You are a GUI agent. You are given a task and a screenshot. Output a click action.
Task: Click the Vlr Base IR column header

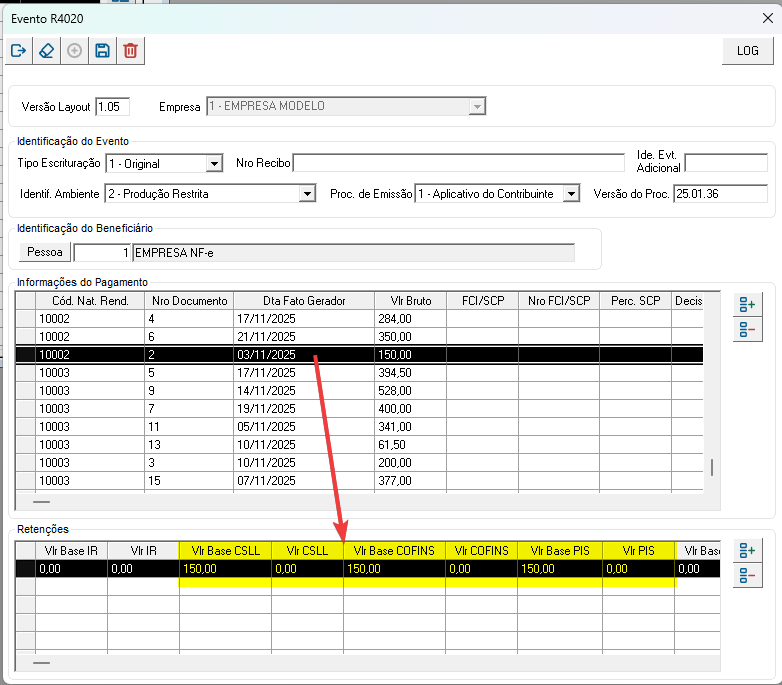click(x=71, y=550)
